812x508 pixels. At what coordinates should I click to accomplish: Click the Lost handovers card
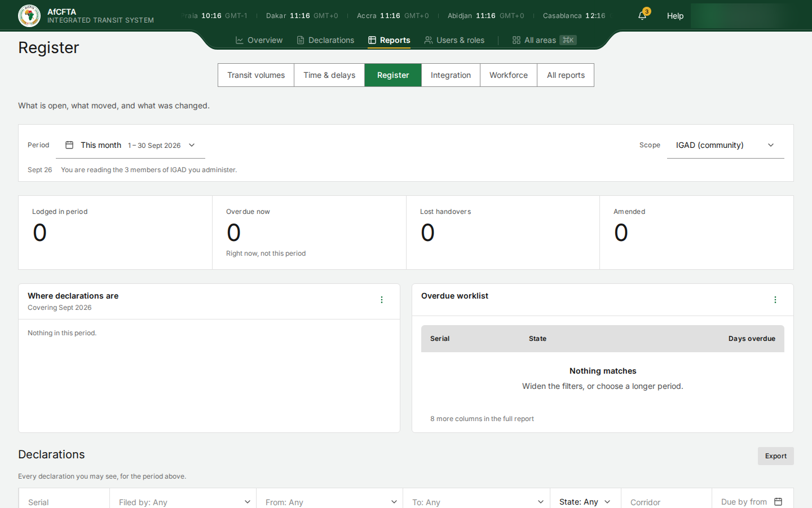coord(503,233)
